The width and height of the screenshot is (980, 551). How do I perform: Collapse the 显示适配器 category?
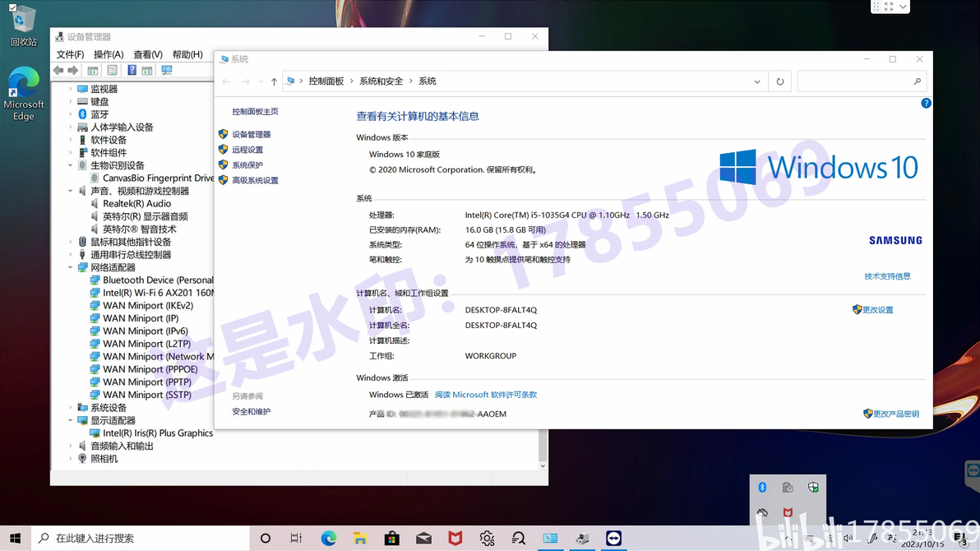point(71,420)
